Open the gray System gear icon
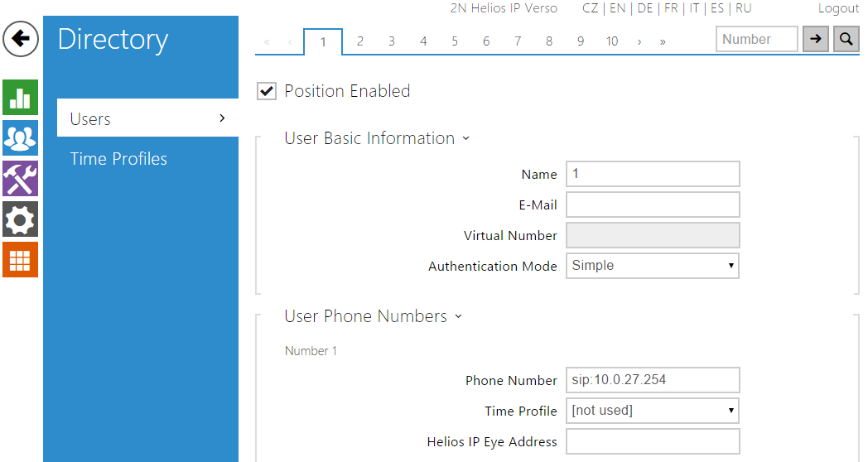Viewport: 868px width, 462px height. coord(20,219)
